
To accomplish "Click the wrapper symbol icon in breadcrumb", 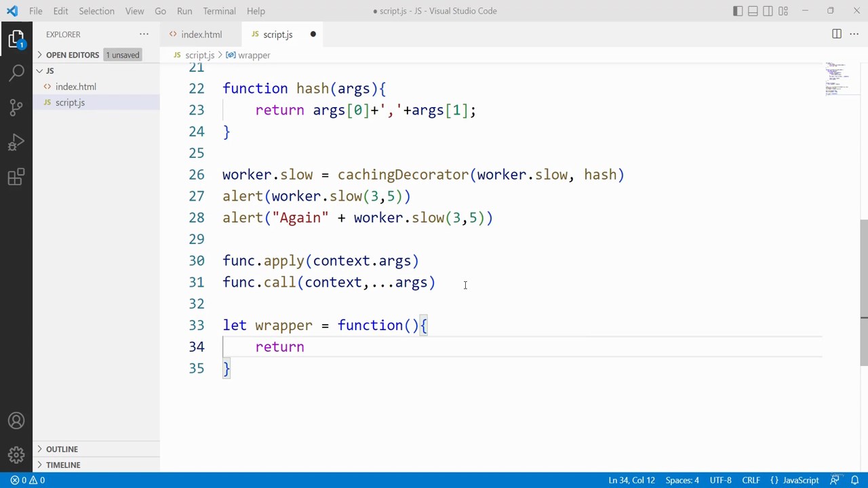I will pyautogui.click(x=231, y=55).
